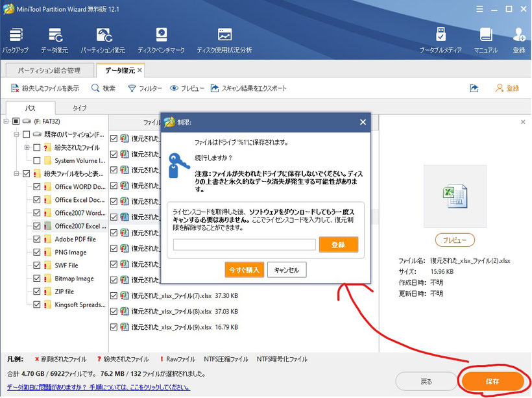Click the orange 登録 link in toolbar
532x398 pixels.
pos(507,88)
